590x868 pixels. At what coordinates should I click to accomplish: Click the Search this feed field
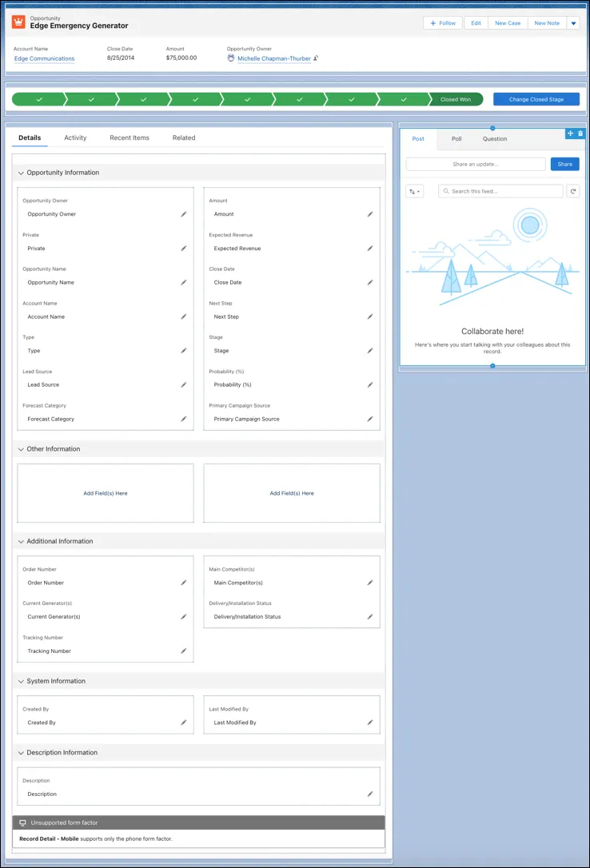tap(501, 192)
